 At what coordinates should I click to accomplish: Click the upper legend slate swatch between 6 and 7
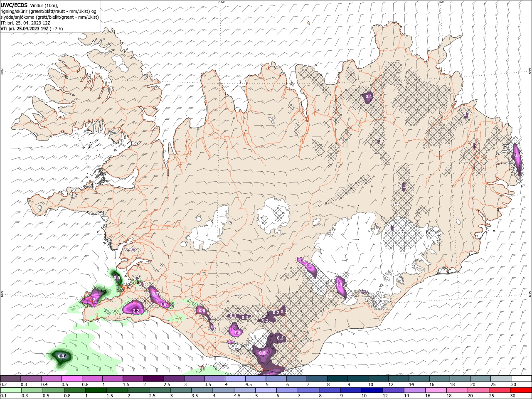[x=297, y=379]
